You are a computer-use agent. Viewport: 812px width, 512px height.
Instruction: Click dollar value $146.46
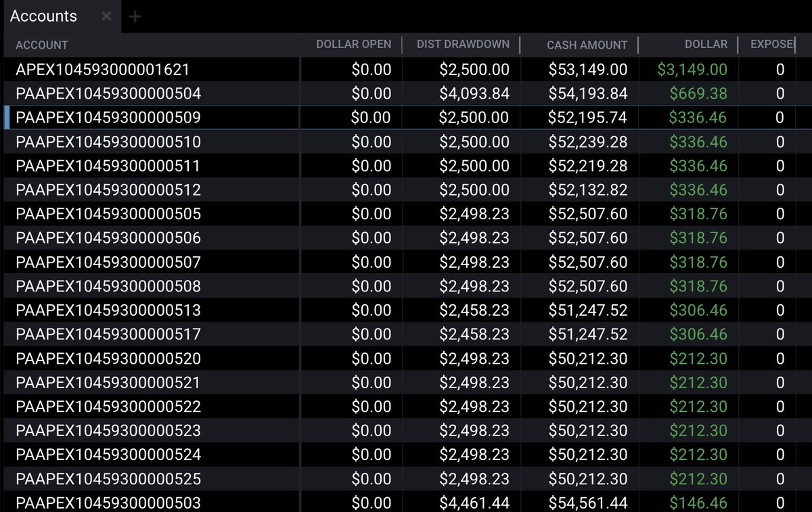coord(698,503)
